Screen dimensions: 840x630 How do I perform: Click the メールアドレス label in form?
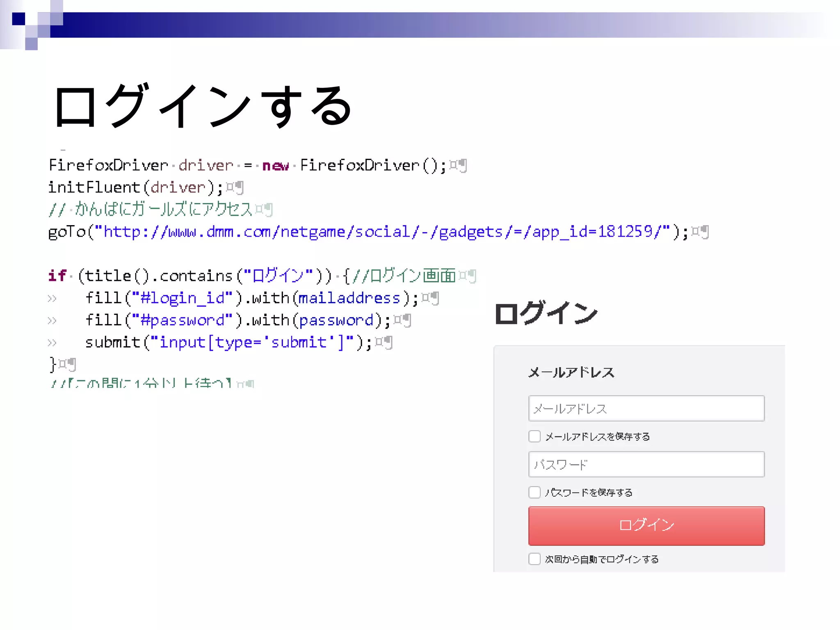tap(571, 372)
